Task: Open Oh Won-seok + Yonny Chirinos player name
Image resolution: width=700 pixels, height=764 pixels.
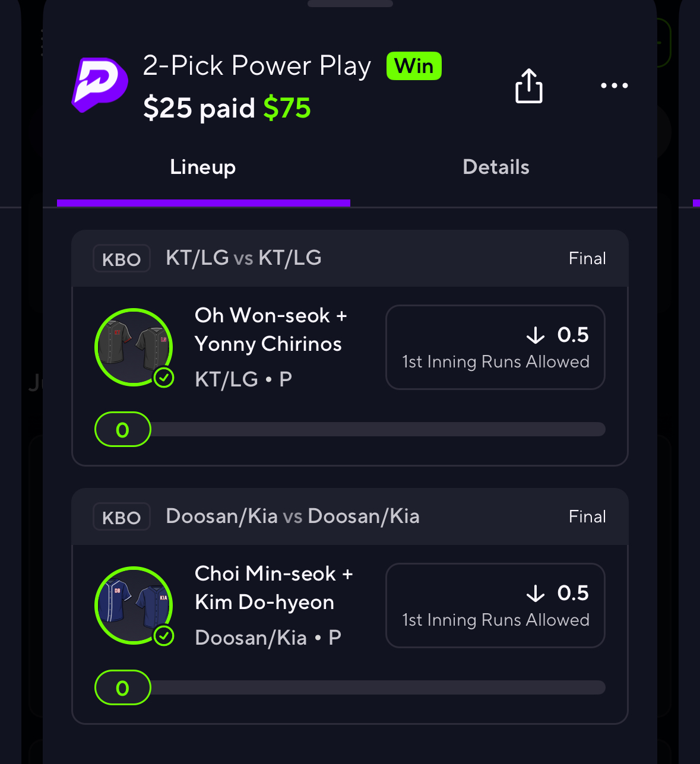Action: [x=271, y=329]
